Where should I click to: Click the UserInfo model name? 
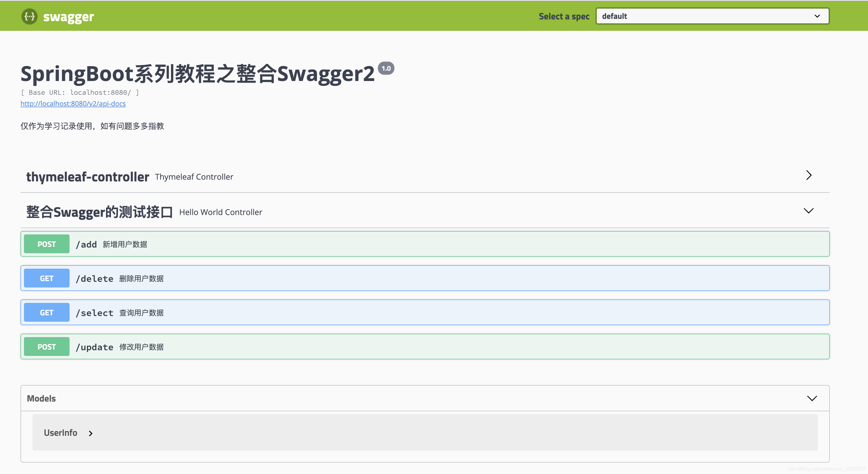[x=61, y=433]
